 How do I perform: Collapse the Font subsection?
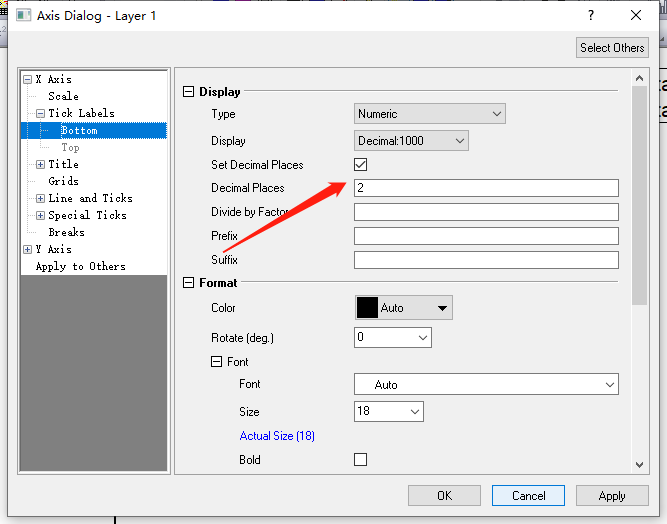pyautogui.click(x=217, y=362)
